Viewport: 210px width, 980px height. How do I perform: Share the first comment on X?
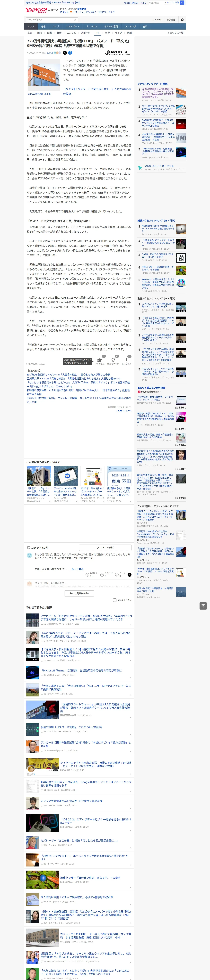click(x=129, y=574)
